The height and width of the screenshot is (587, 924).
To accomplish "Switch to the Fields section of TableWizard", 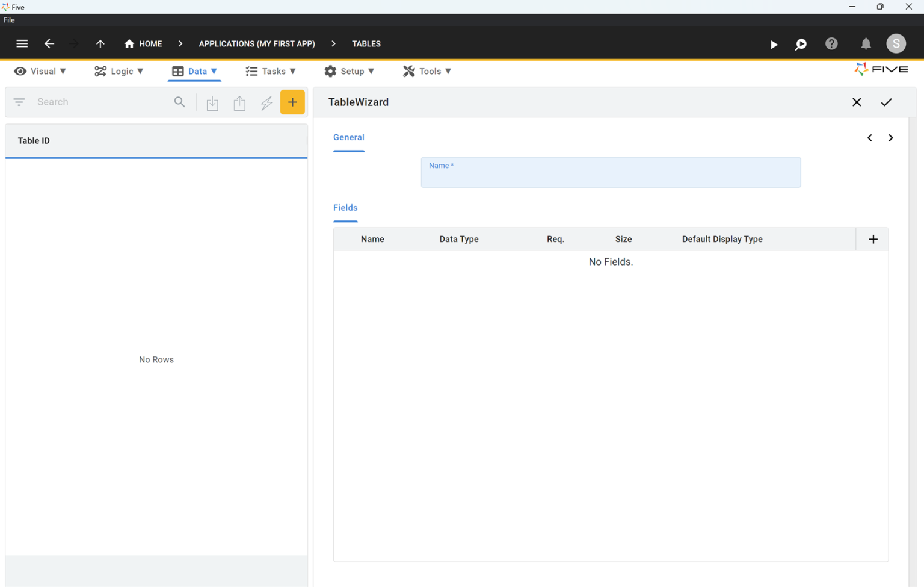I will pyautogui.click(x=345, y=208).
